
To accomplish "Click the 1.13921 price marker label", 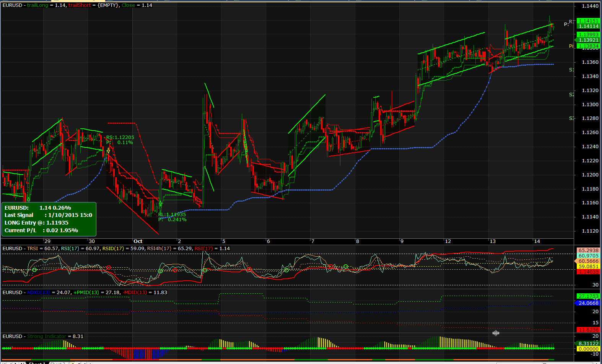I will [x=588, y=40].
